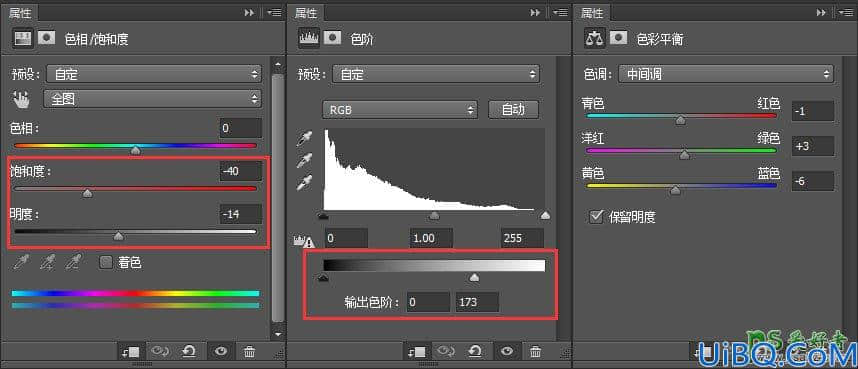
Task: Select the 属性 tab of Hue/Saturation panel
Action: [x=19, y=12]
